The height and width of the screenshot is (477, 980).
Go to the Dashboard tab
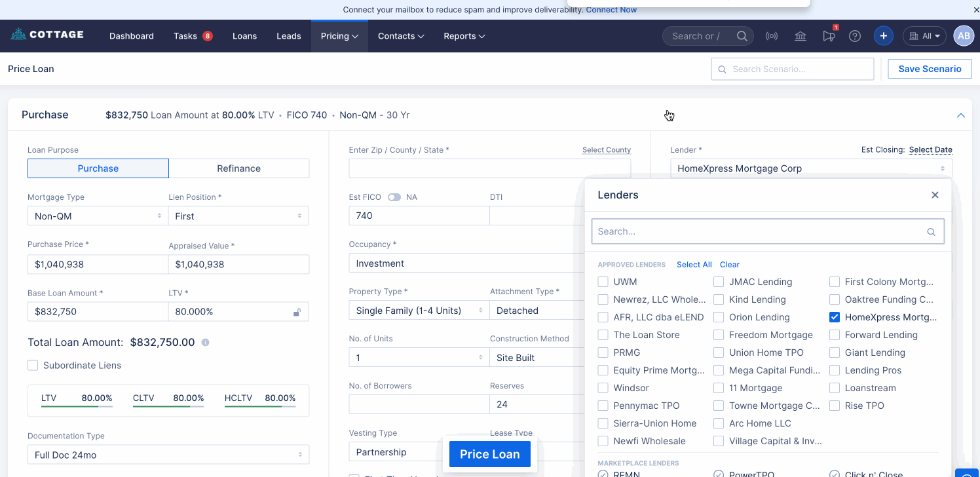132,36
